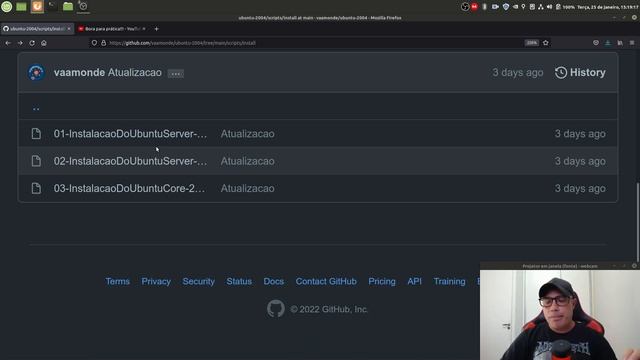Viewport: 640px width, 360px height.
Task: Open Atualizacao commit for the 01 file row
Action: 248,134
